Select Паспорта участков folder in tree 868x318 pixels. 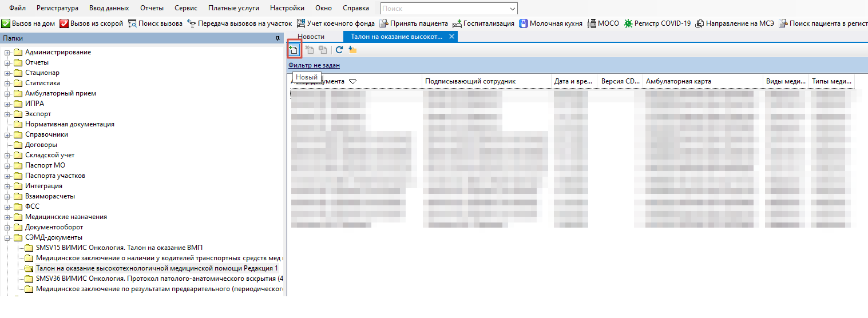tap(55, 176)
